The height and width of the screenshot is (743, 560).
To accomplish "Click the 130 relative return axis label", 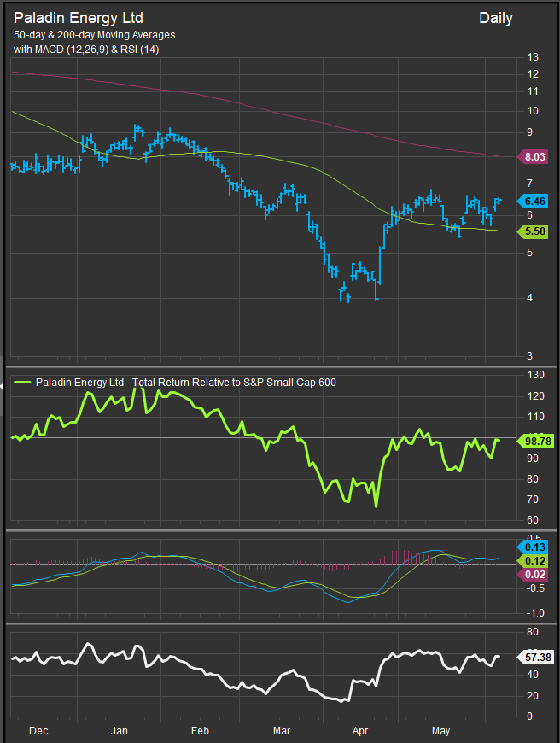I will pos(536,375).
